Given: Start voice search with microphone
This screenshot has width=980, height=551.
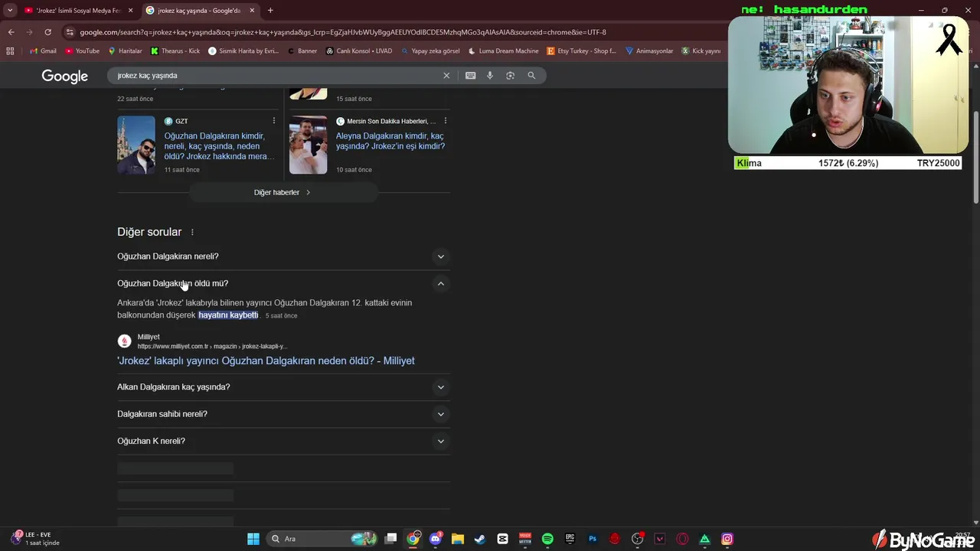Looking at the screenshot, I should 490,76.
